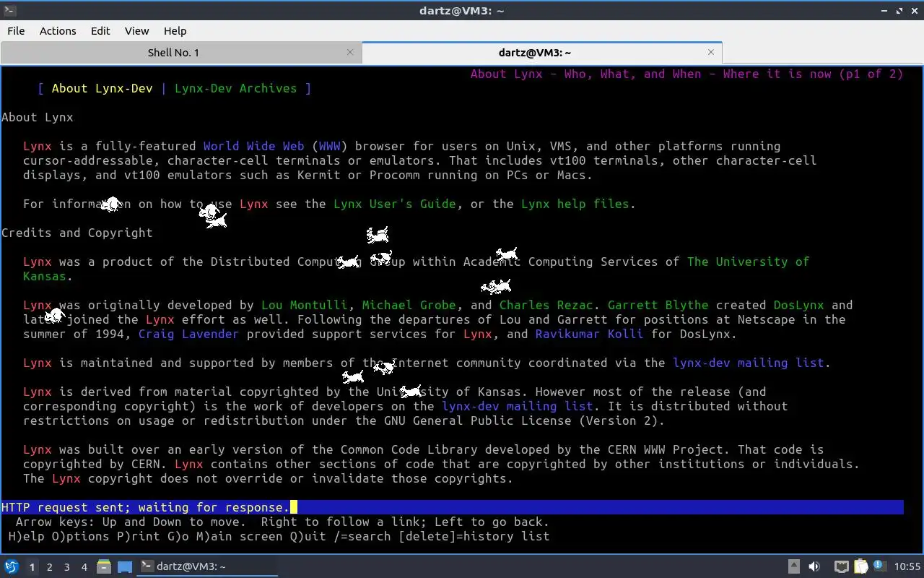924x578 pixels.
Task: Click the page title 'About Lynx - Who, What, and When'
Action: click(x=585, y=74)
